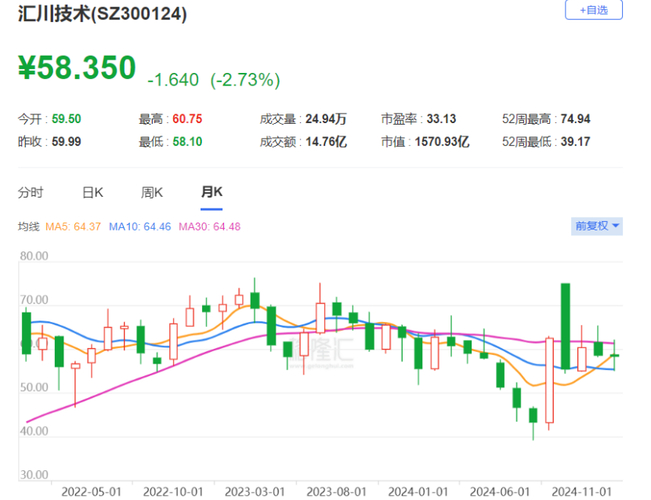Switch to 周K chart tab
The height and width of the screenshot is (500, 651).
(152, 192)
